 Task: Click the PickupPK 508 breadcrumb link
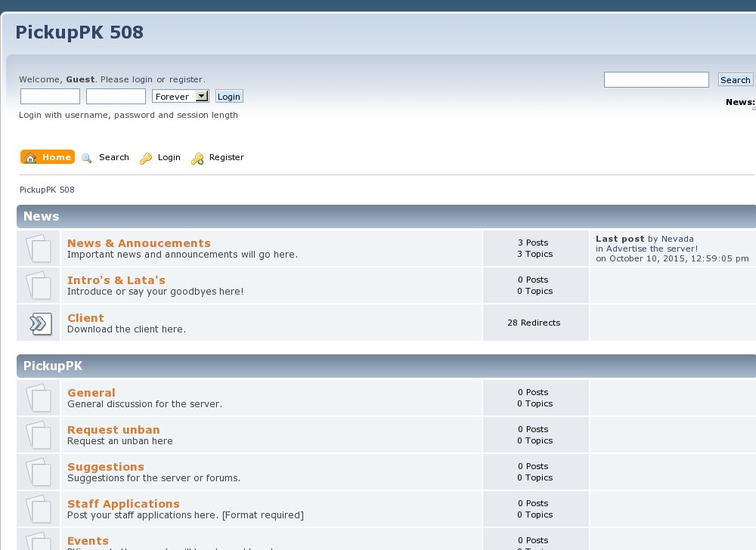(47, 190)
